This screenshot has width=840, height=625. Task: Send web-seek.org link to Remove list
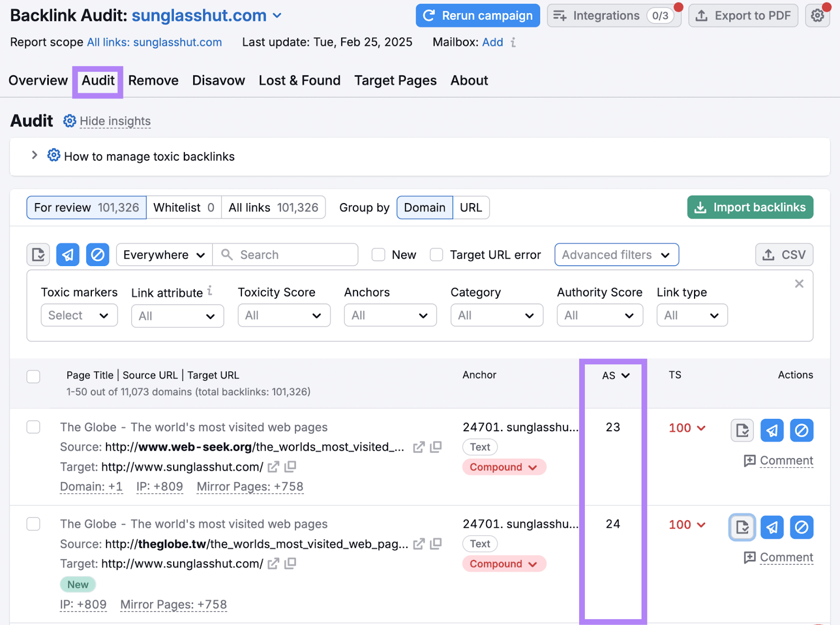point(772,430)
